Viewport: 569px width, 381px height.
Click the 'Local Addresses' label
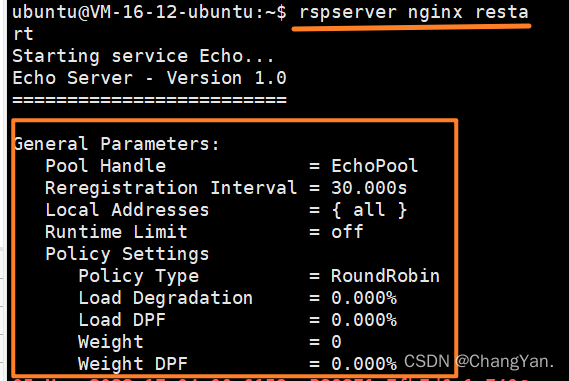point(127,210)
